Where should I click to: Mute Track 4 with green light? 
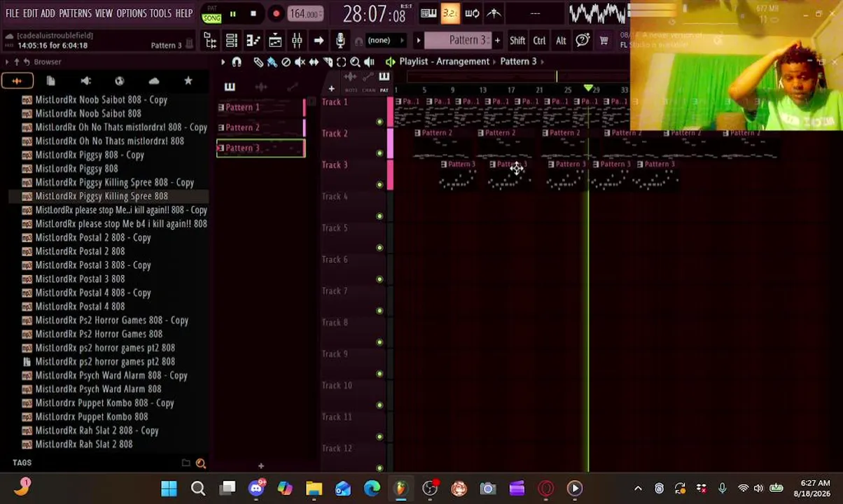coord(379,216)
